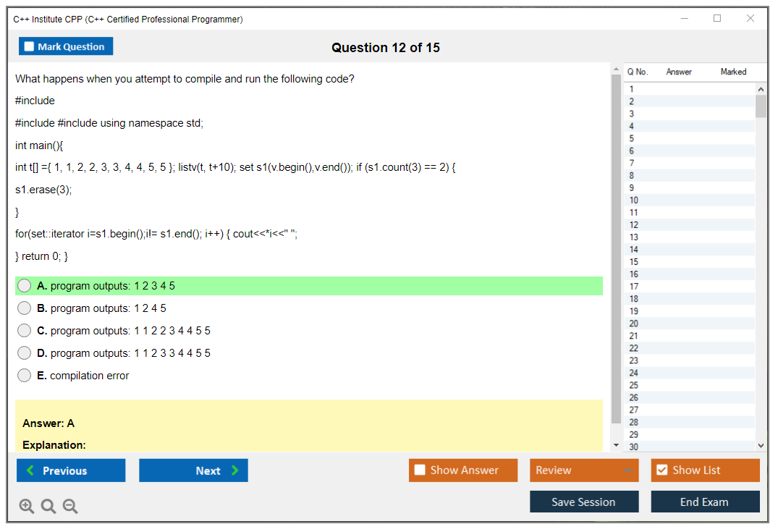Click the zoom out magnifier icon

[x=70, y=507]
